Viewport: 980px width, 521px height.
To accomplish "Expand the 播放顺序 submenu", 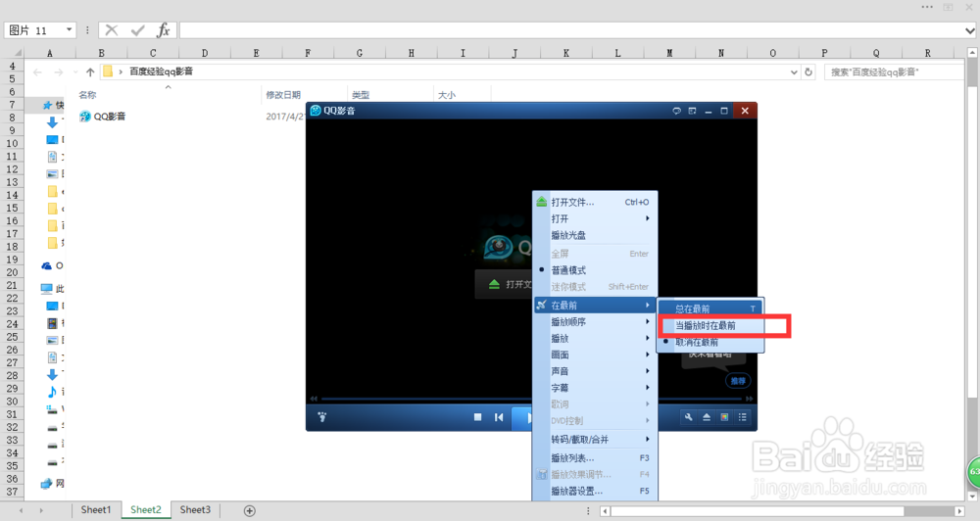I will click(x=595, y=322).
